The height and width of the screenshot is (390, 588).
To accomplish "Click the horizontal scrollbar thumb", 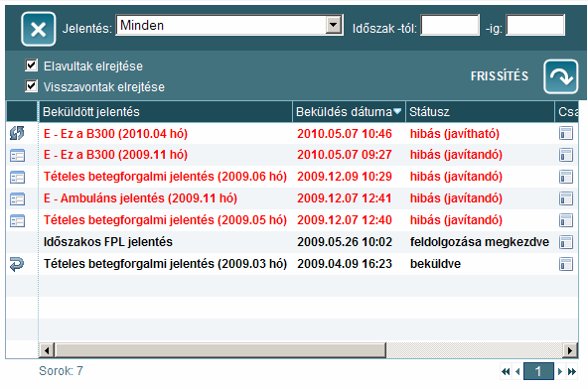I will pos(220,350).
